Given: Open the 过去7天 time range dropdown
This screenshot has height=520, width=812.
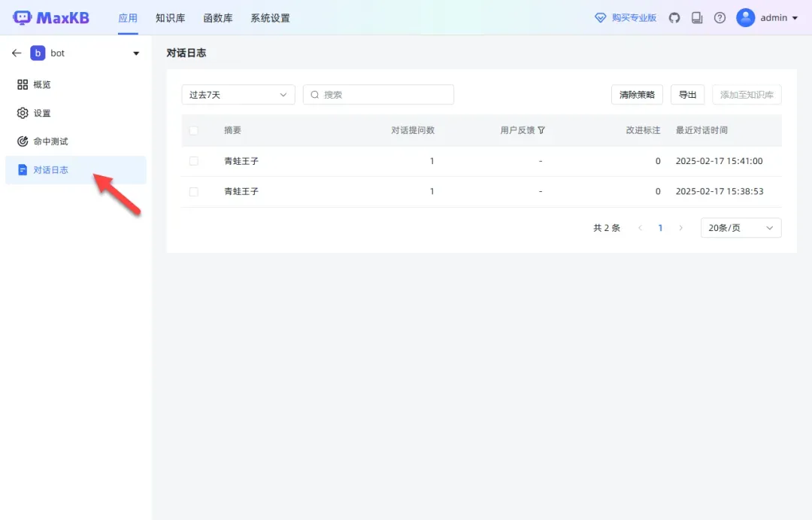Looking at the screenshot, I should 238,95.
